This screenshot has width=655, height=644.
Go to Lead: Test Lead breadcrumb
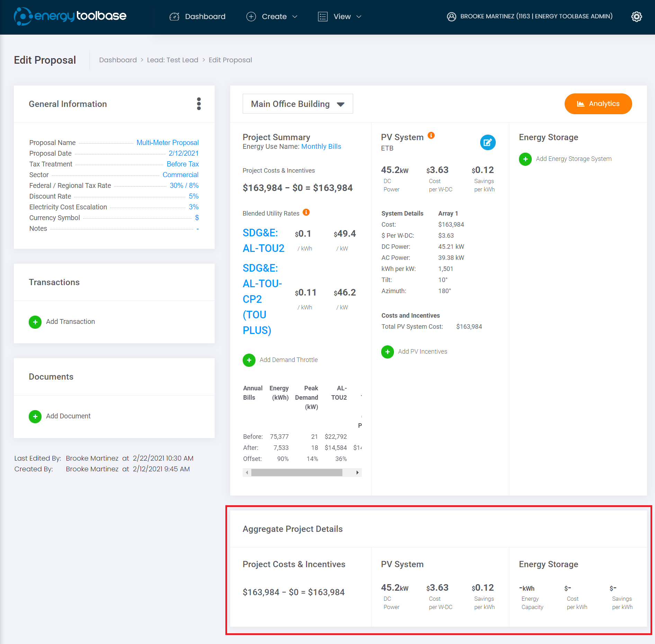coord(172,60)
